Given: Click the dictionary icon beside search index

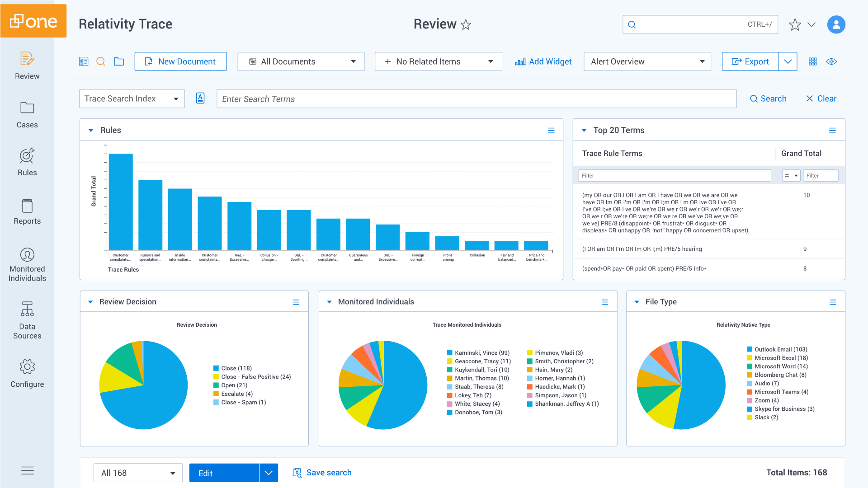Looking at the screenshot, I should [200, 98].
